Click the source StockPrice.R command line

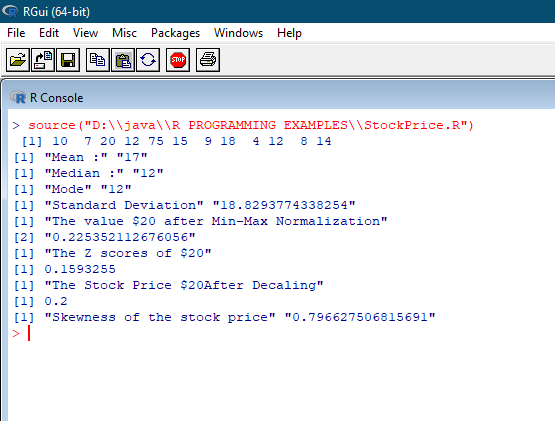243,125
